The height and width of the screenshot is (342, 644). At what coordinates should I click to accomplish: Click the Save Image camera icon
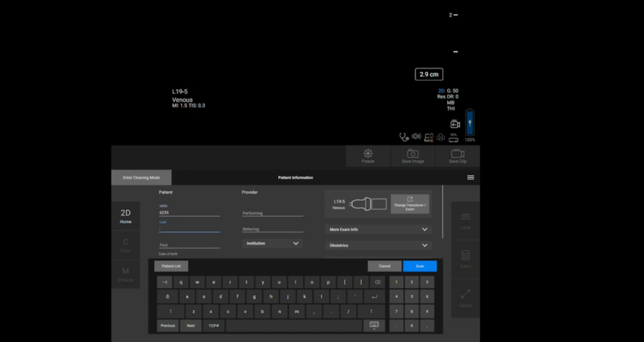click(412, 153)
